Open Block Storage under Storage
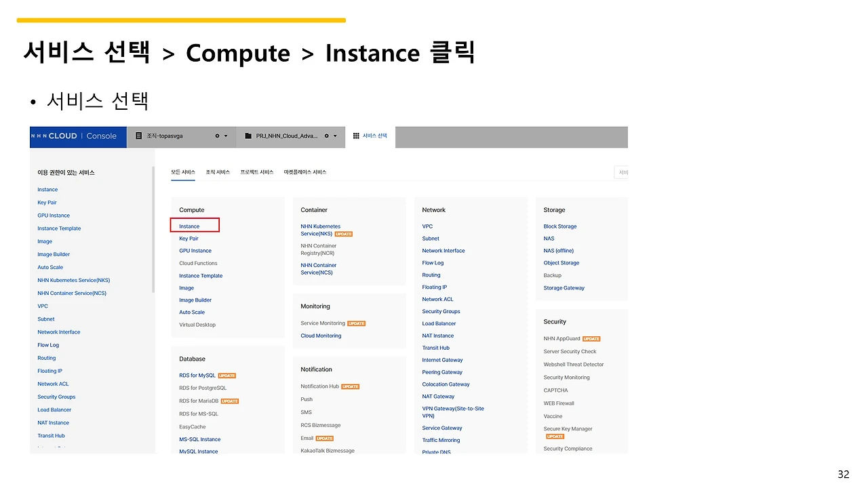This screenshot has height=488, width=868. (x=560, y=226)
